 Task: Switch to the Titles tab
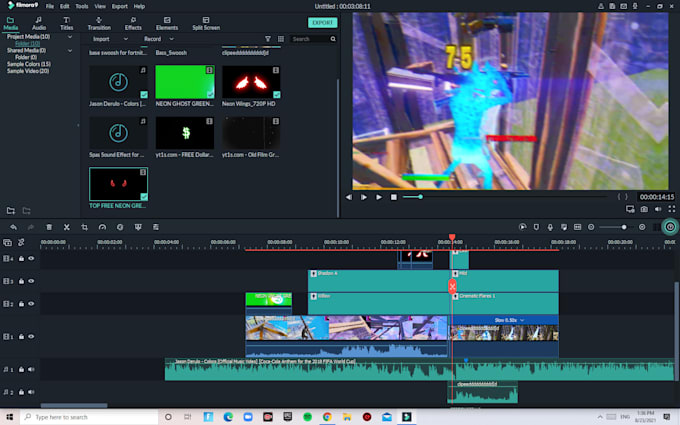[x=66, y=24]
